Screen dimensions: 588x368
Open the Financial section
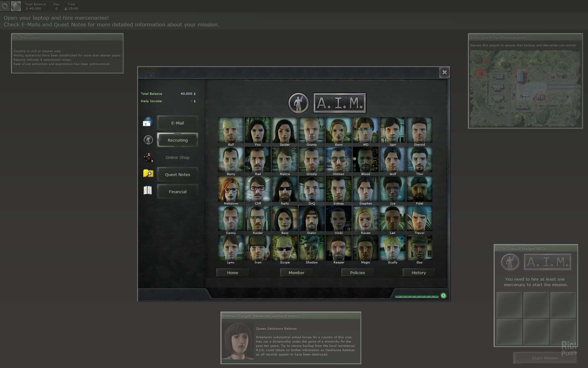pos(178,192)
